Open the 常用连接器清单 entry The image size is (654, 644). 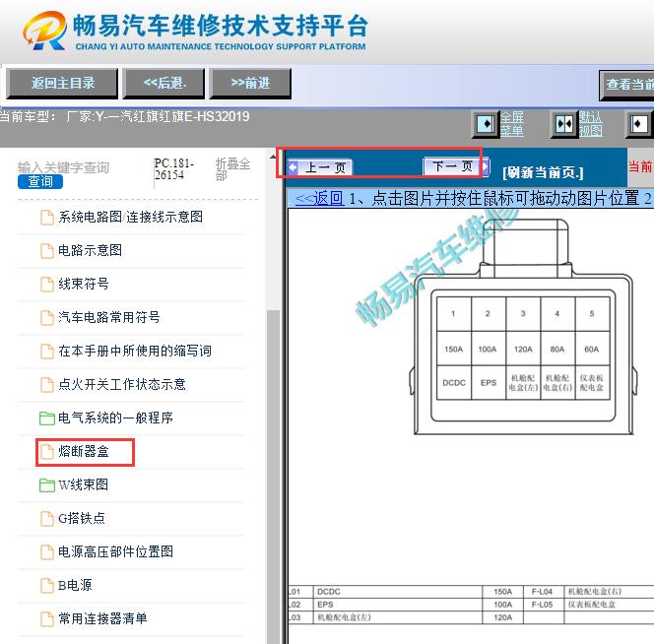[102, 618]
